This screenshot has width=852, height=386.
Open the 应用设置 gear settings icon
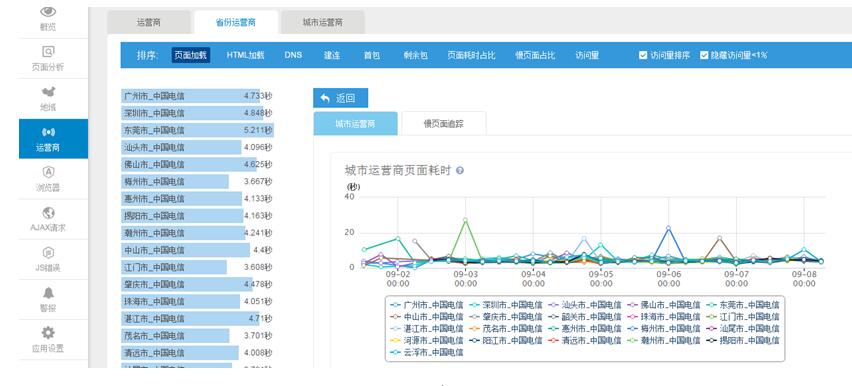pos(48,333)
